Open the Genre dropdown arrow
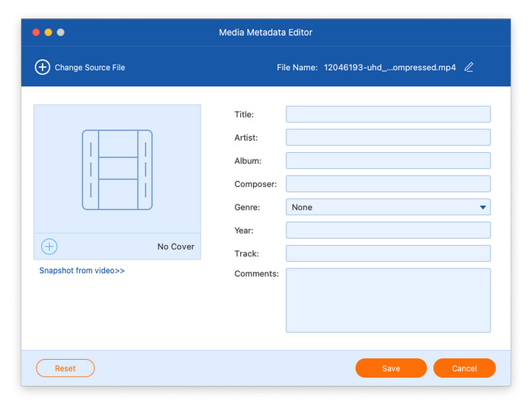 click(x=483, y=207)
